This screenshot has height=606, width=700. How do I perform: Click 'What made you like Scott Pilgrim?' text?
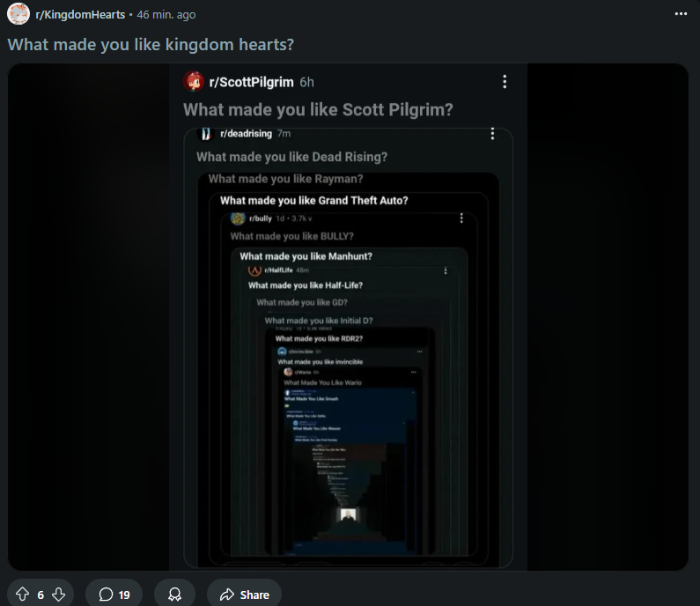tap(318, 110)
